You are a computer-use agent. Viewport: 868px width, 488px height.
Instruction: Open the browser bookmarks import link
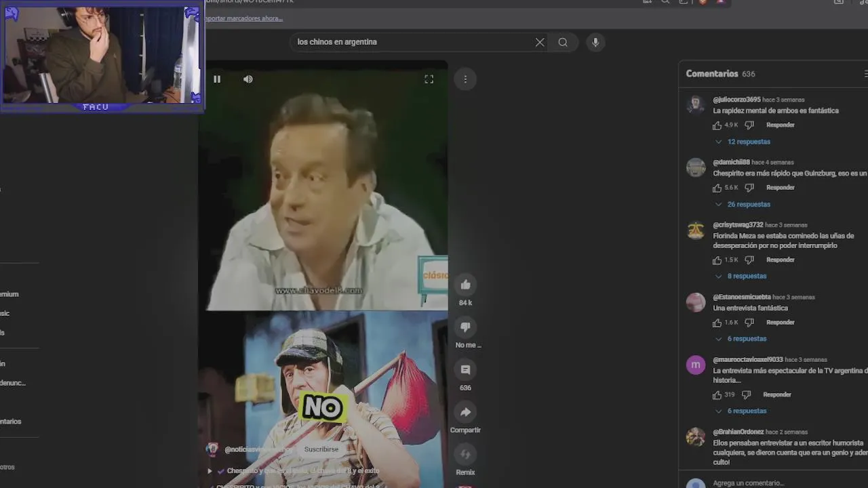pyautogui.click(x=244, y=18)
